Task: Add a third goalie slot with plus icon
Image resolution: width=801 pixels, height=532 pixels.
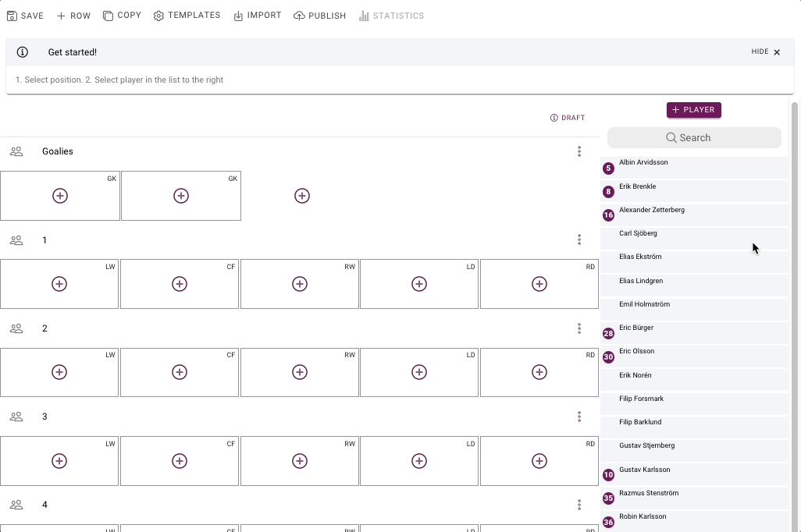Action: coord(302,196)
